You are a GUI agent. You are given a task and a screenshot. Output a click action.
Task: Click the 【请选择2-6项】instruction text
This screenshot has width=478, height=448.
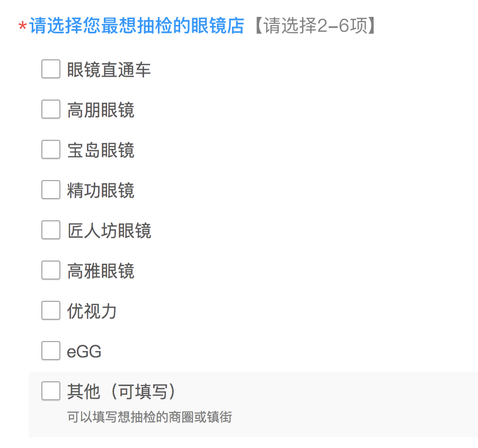click(x=313, y=25)
